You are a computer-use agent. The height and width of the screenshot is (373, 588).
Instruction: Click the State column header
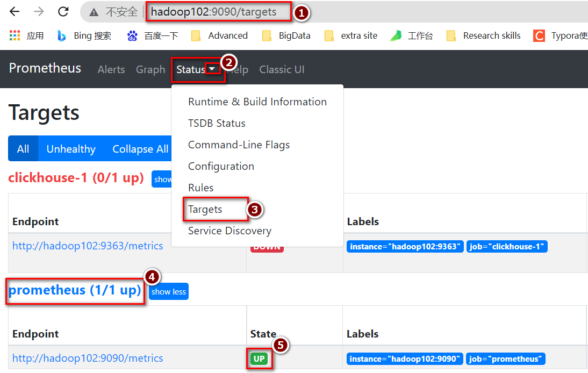263,334
